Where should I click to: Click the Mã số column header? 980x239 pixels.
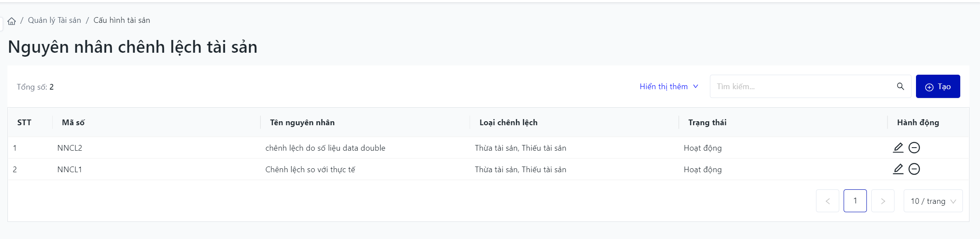73,123
